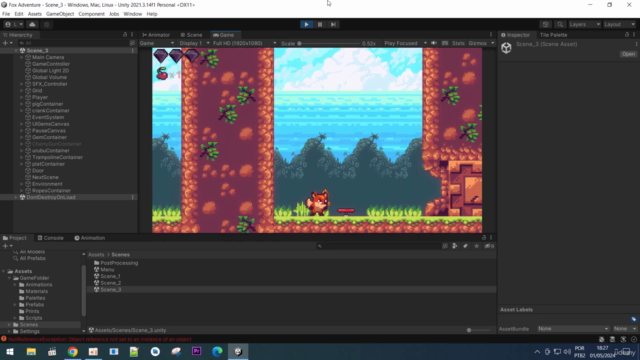Image resolution: width=640 pixels, height=360 pixels.
Task: Advance one frame with the Step button
Action: (333, 24)
